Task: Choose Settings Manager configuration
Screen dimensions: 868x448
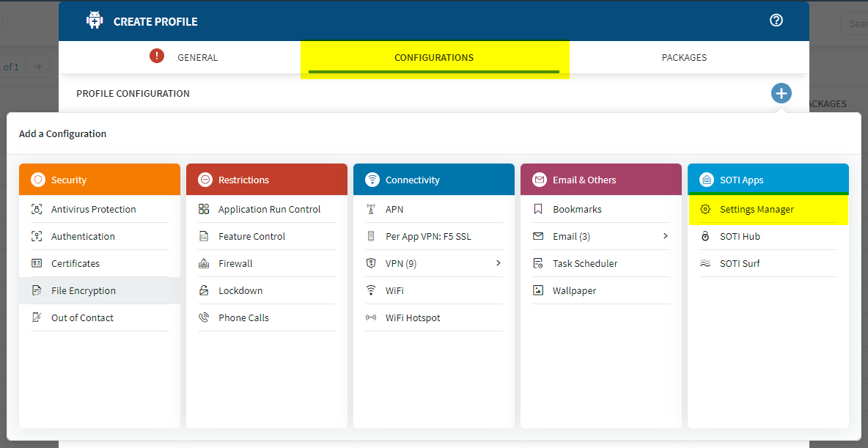Action: click(757, 210)
